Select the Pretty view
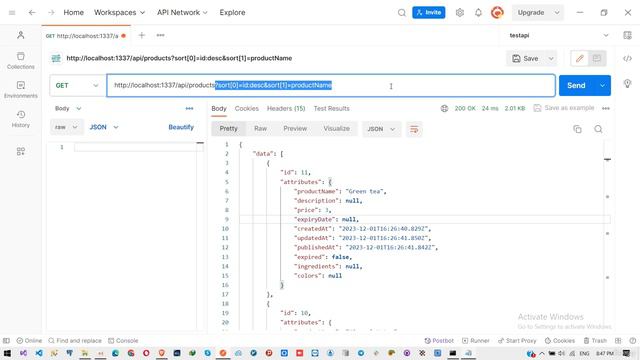 pos(229,129)
